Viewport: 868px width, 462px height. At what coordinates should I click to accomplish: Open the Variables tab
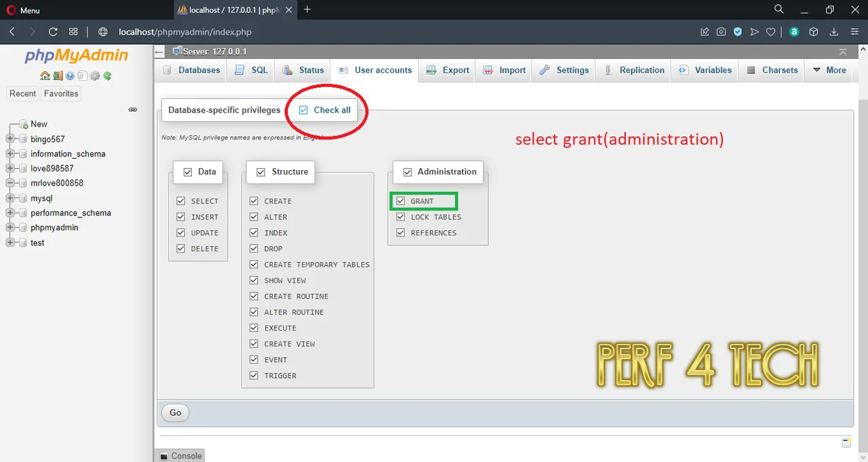705,70
